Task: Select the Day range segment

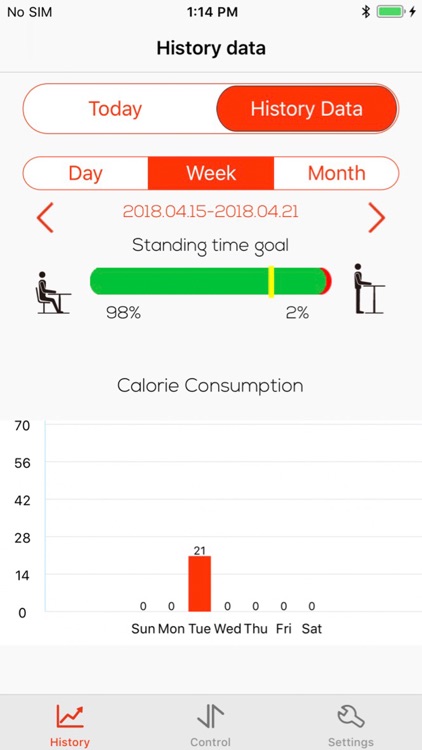Action: [x=86, y=173]
